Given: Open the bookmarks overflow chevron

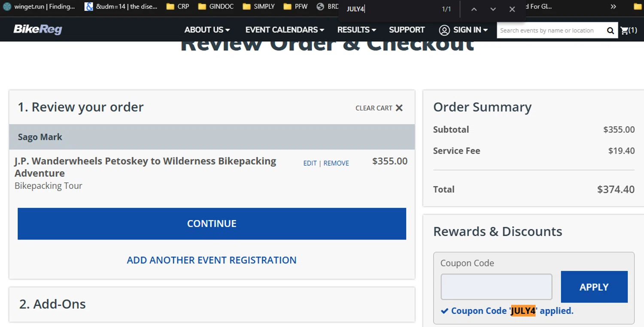Looking at the screenshot, I should pyautogui.click(x=613, y=6).
